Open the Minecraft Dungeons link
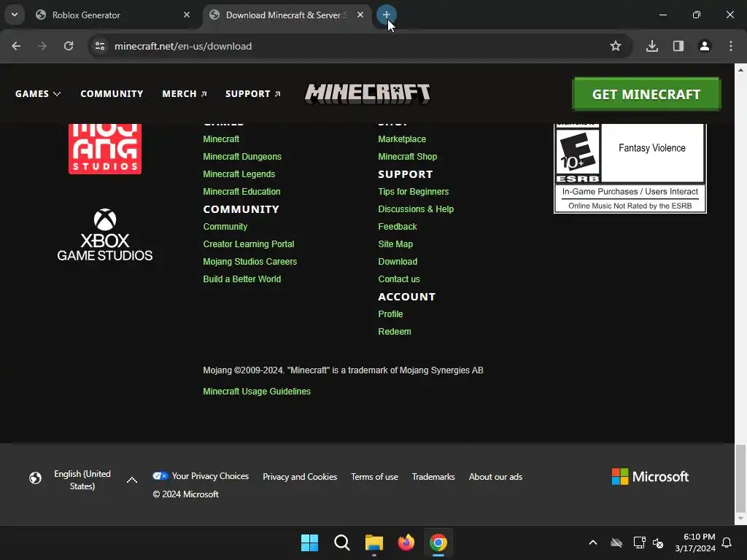 click(x=242, y=157)
